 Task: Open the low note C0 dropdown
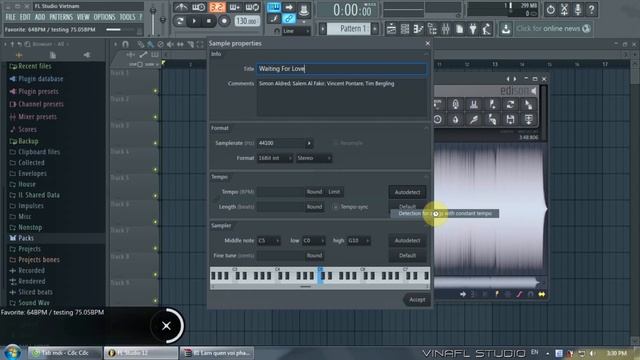click(x=313, y=241)
